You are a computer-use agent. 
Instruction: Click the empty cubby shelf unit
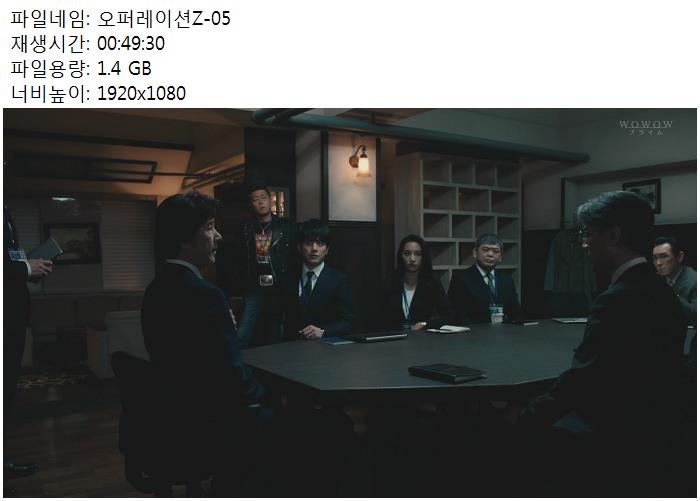(x=471, y=212)
